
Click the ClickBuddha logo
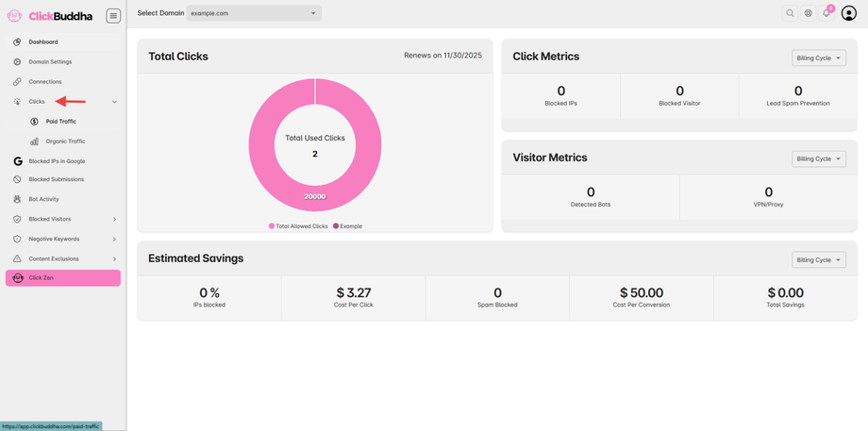[x=50, y=16]
